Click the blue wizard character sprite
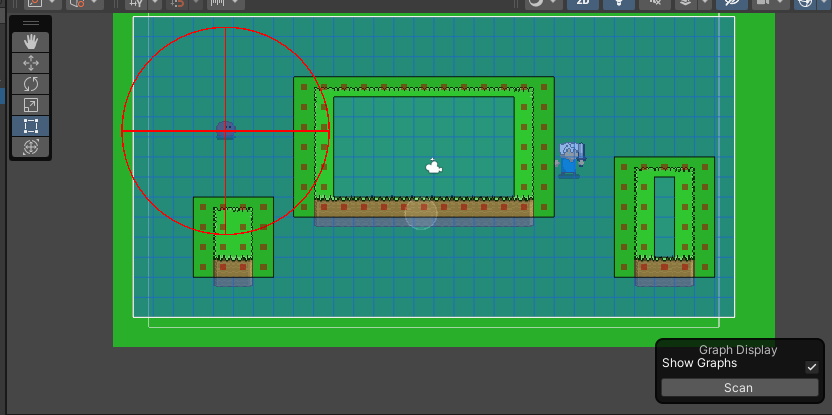The height and width of the screenshot is (415, 832). point(570,159)
